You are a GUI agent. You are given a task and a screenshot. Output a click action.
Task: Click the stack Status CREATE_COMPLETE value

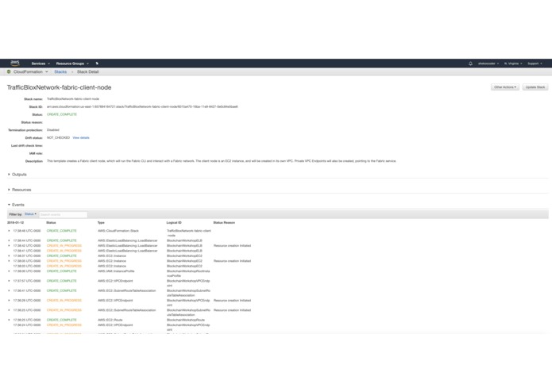pos(62,114)
